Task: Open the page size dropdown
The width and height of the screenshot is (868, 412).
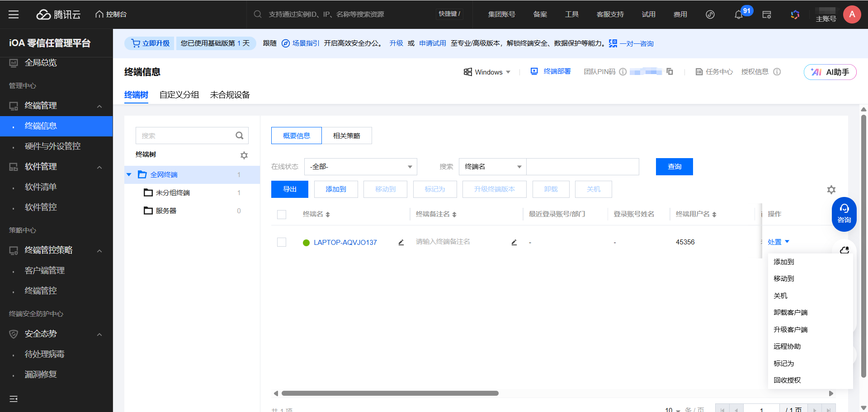Action: coord(673,409)
